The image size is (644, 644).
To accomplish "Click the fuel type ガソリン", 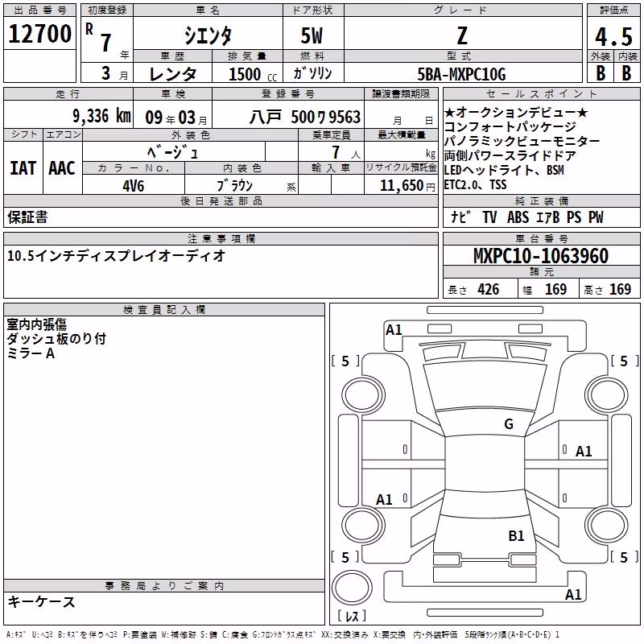I will pyautogui.click(x=312, y=73).
